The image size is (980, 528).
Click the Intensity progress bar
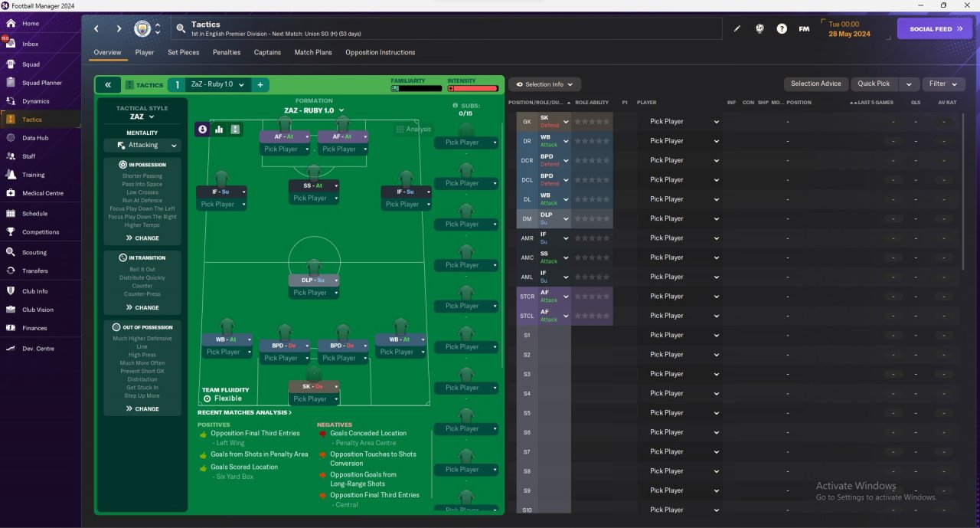pos(473,89)
